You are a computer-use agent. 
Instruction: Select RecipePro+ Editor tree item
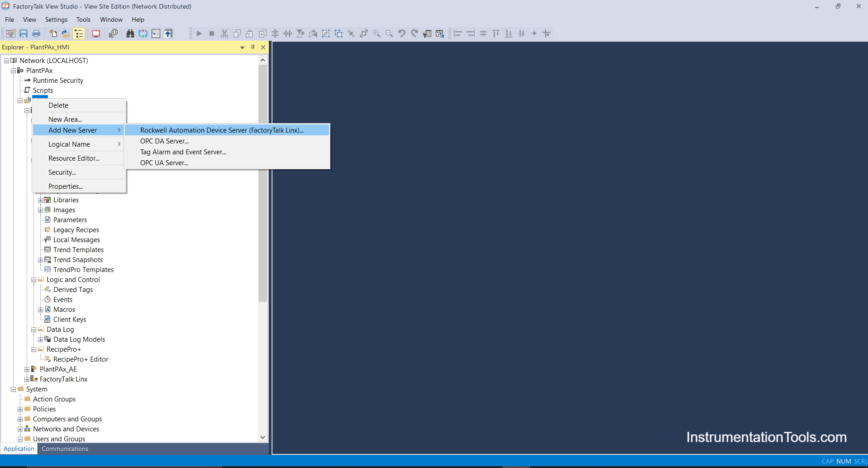(81, 359)
